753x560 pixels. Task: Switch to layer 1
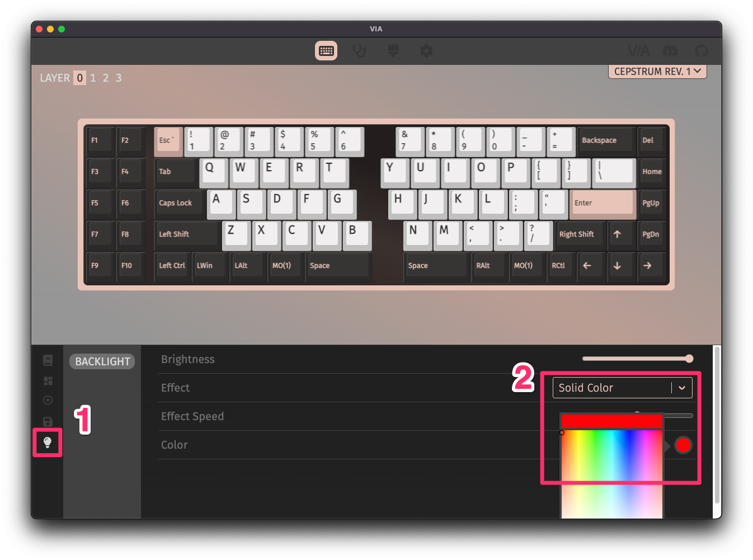(x=93, y=78)
